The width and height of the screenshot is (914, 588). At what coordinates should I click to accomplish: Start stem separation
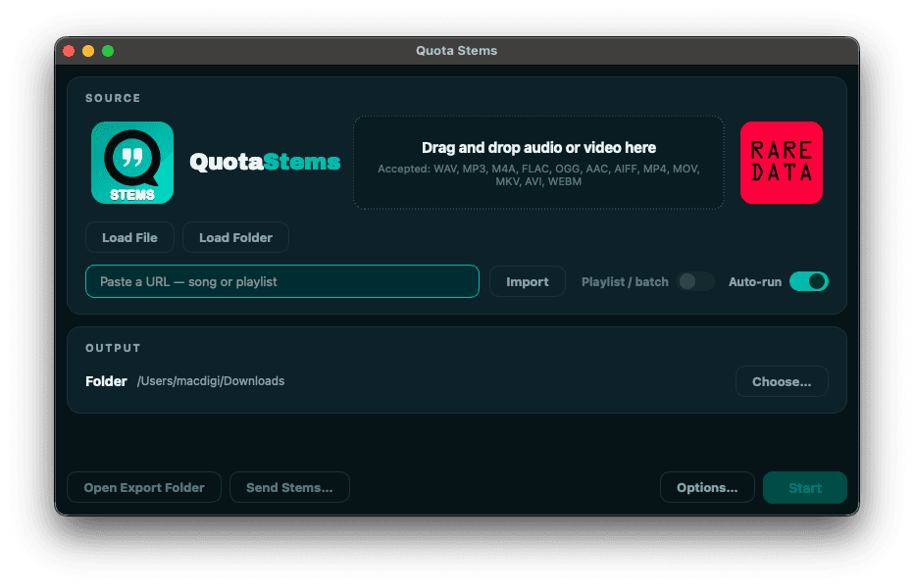click(x=805, y=488)
